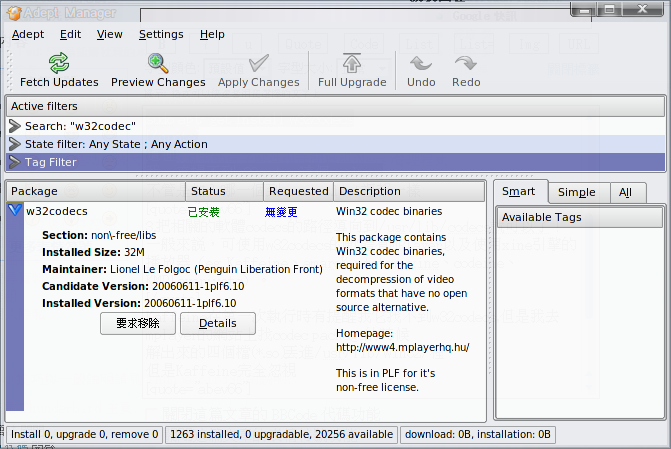
Task: Click the Installed Size 32M line
Action: [93, 252]
